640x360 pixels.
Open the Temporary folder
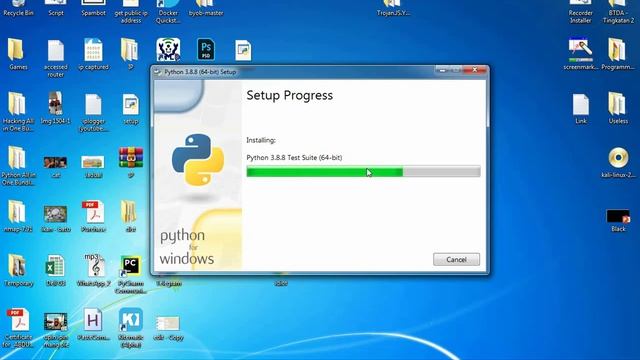tap(18, 270)
